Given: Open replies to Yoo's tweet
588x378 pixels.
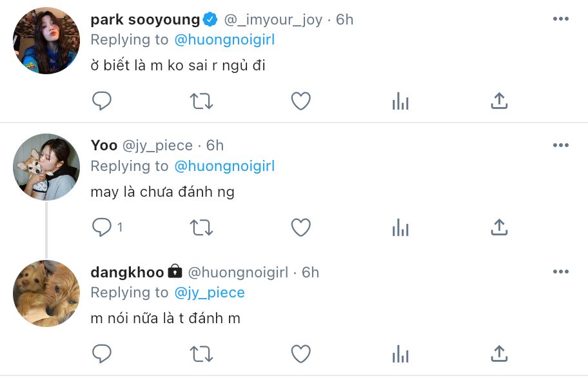Looking at the screenshot, I should pyautogui.click(x=107, y=227).
